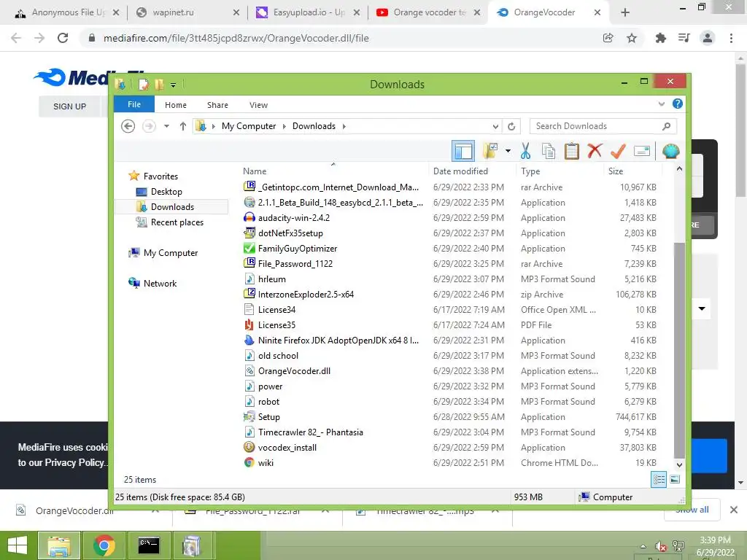
Task: Click the Paste clipboard icon
Action: (x=572, y=152)
